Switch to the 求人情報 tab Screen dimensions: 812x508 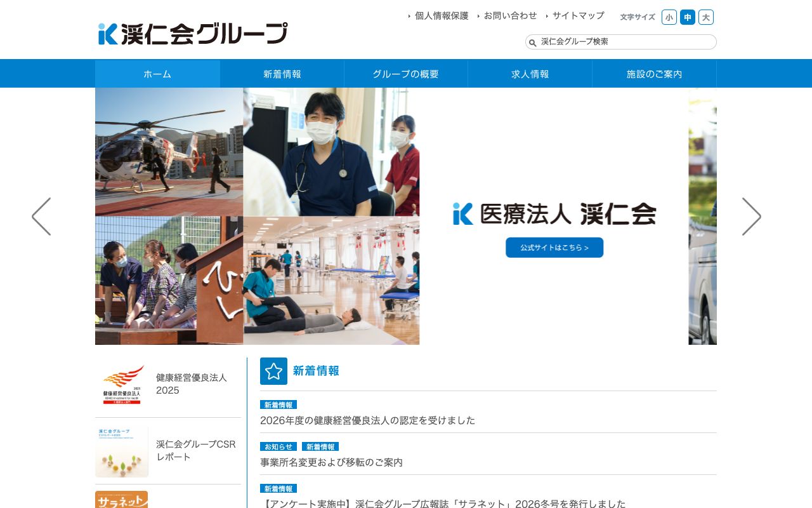(530, 74)
